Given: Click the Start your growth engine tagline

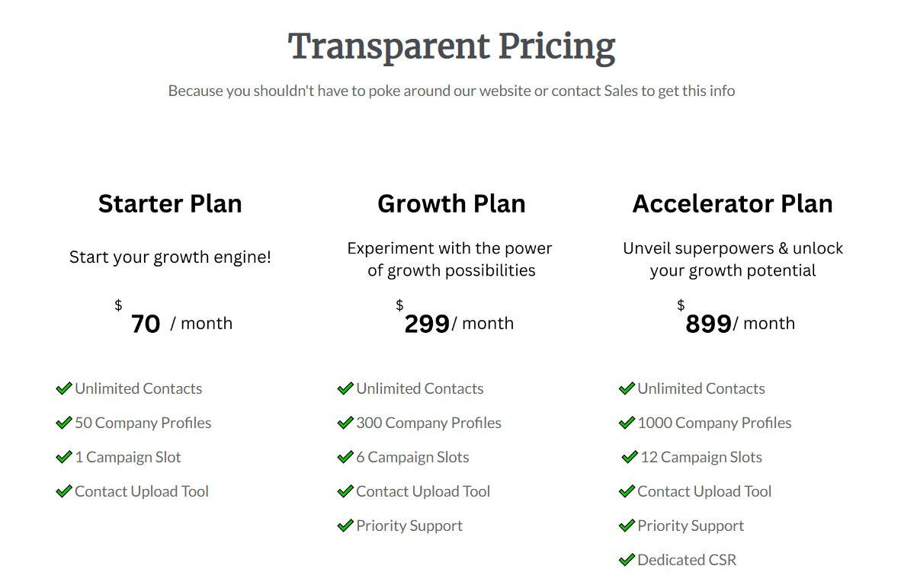Looking at the screenshot, I should coord(170,257).
